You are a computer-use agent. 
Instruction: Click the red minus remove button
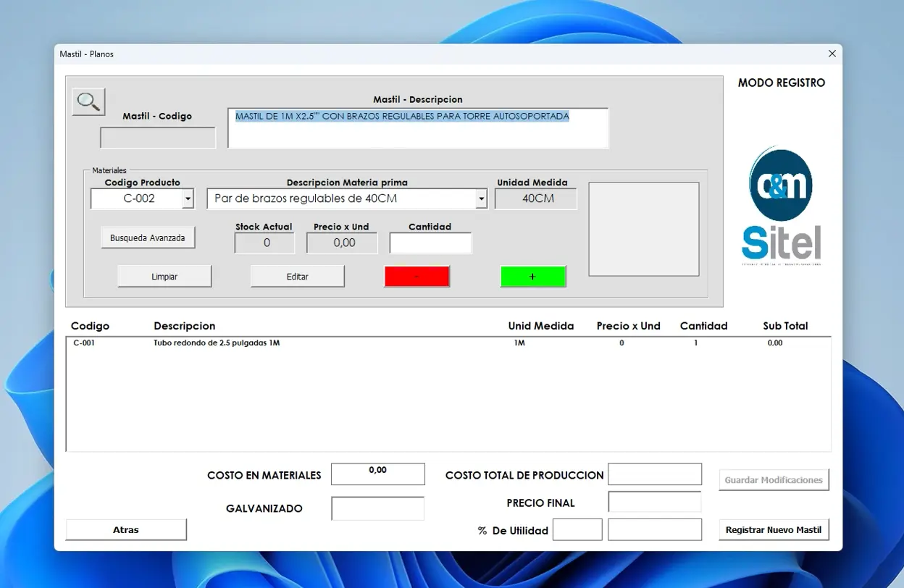[417, 277]
